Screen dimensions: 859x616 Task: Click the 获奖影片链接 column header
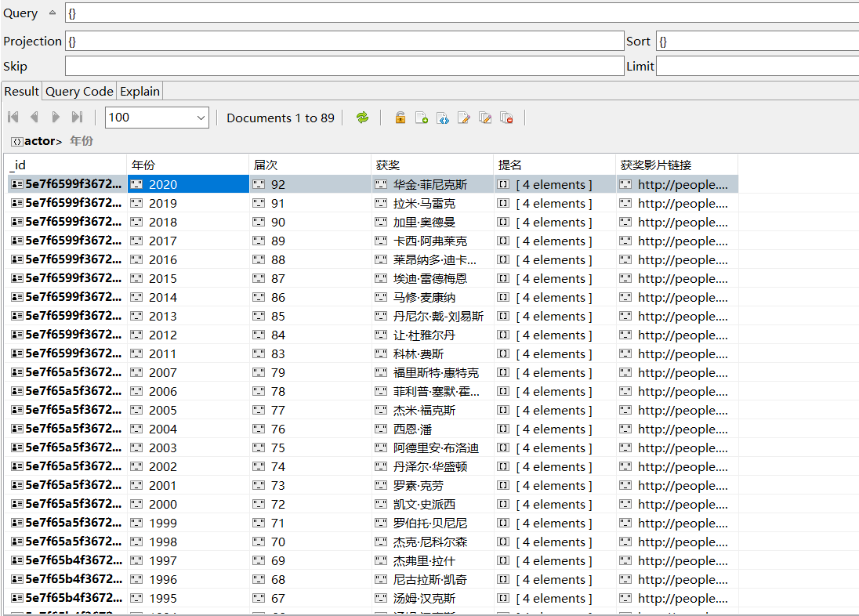[x=676, y=165]
